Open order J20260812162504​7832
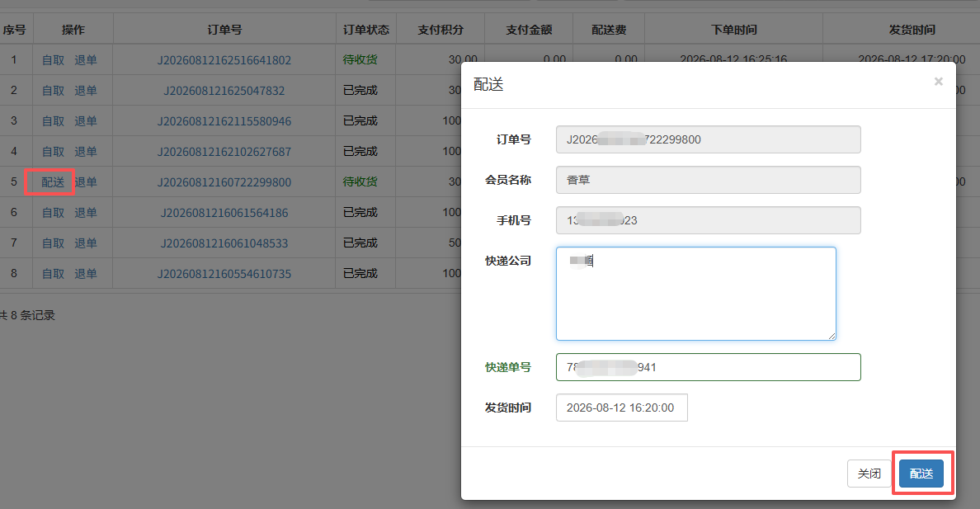The height and width of the screenshot is (509, 980). 224,91
